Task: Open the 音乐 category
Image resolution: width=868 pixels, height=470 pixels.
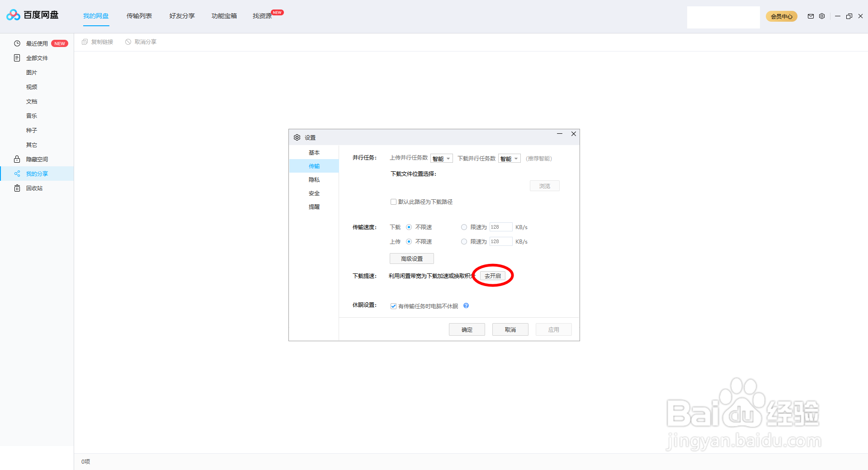Action: click(32, 116)
